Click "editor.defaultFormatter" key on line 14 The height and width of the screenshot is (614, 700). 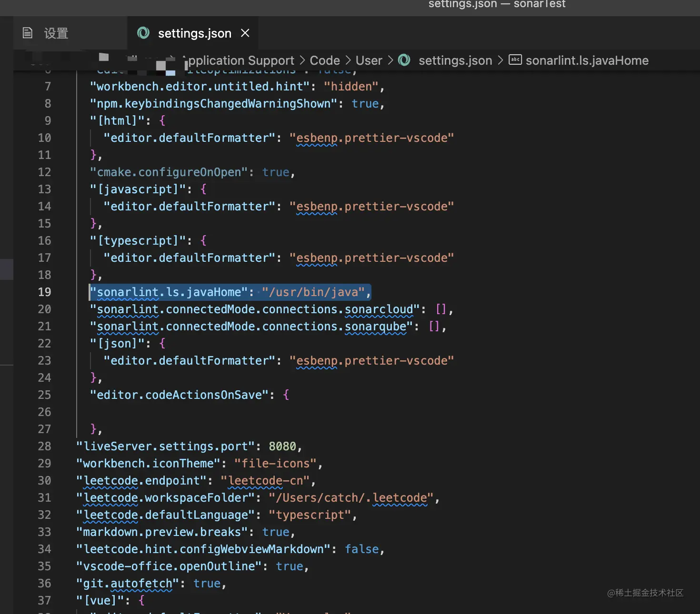[190, 207]
